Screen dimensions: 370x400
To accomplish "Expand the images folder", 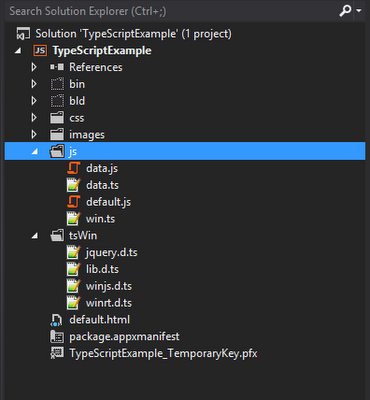I will (x=34, y=134).
